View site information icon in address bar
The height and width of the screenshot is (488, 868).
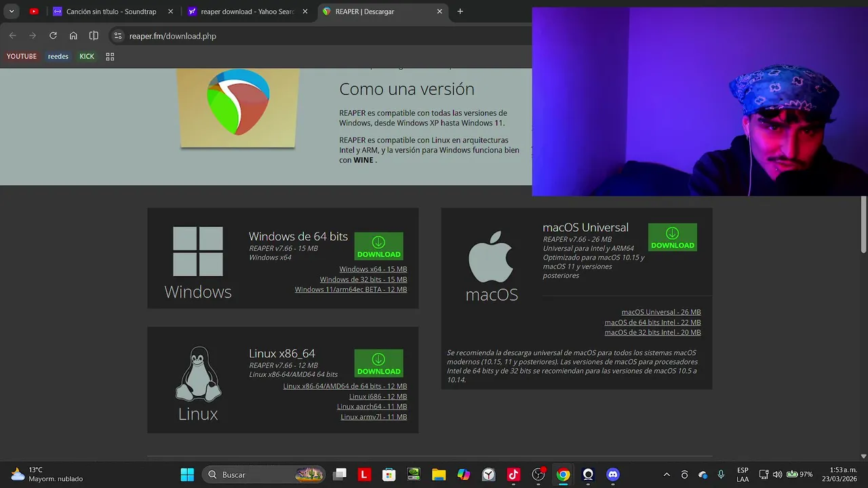(x=118, y=36)
